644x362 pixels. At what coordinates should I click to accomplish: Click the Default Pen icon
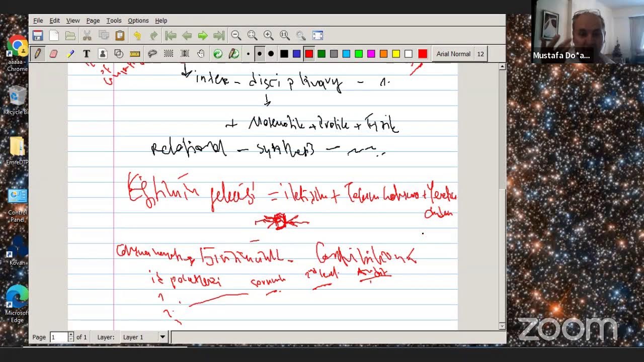click(x=234, y=54)
